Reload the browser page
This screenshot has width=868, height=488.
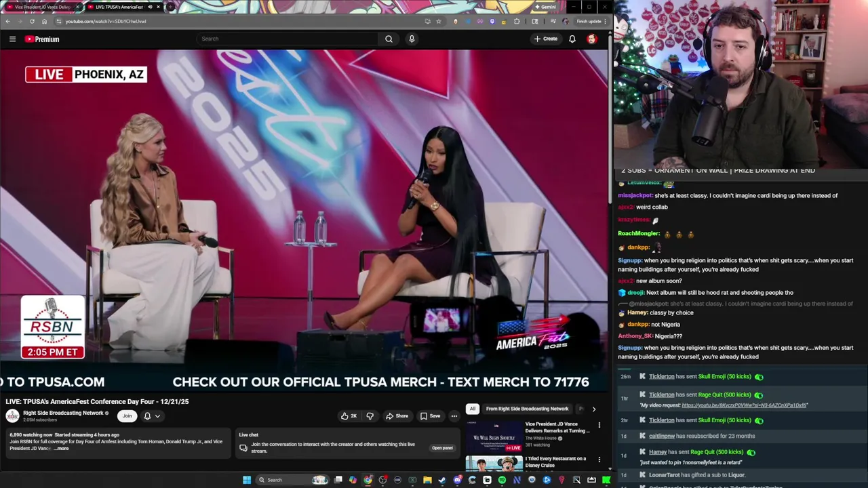click(x=32, y=21)
